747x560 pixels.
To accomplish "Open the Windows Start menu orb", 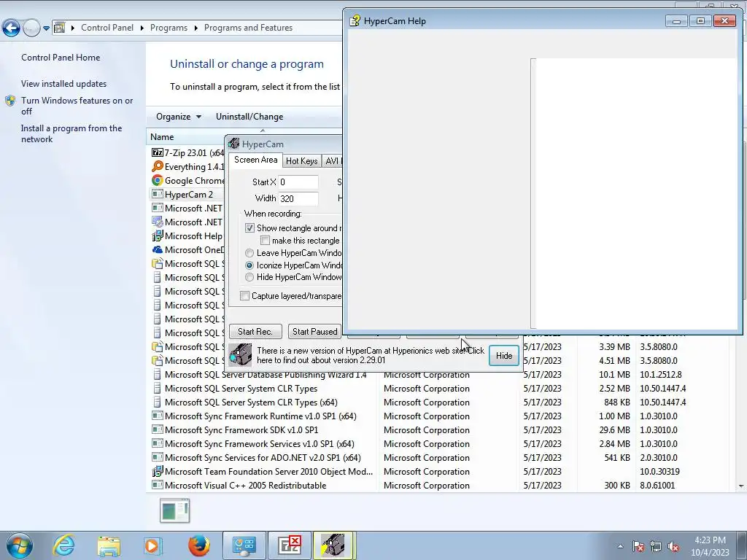I will pos(20,545).
